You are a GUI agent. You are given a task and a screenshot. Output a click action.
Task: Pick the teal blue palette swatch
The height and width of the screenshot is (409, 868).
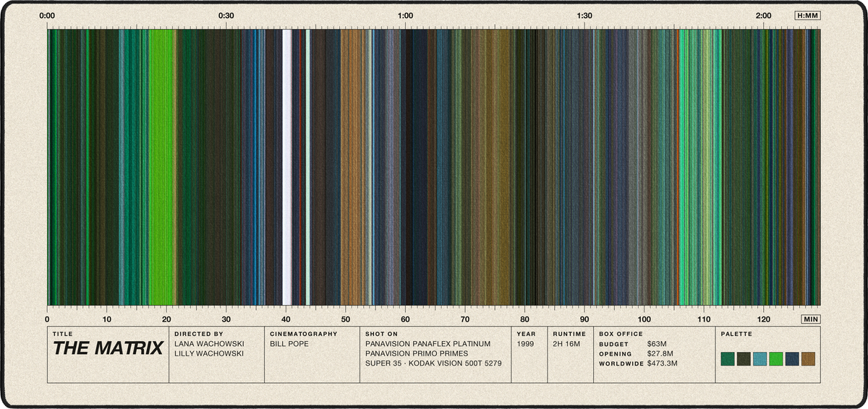click(759, 359)
